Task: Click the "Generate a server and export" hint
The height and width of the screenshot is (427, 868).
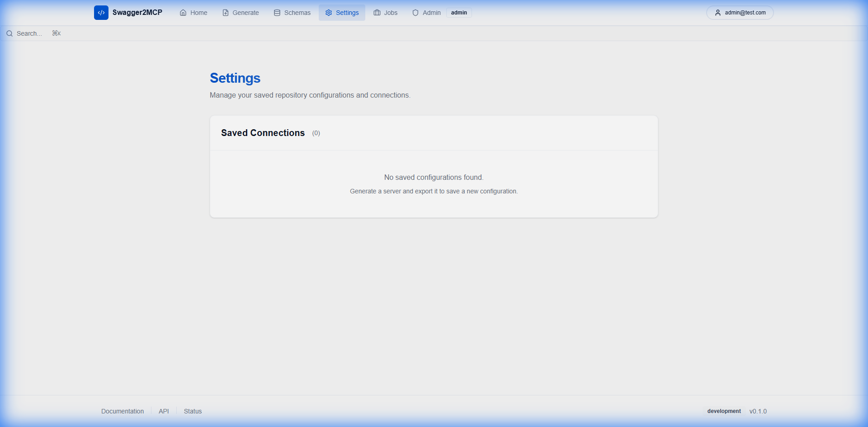Action: pos(434,192)
